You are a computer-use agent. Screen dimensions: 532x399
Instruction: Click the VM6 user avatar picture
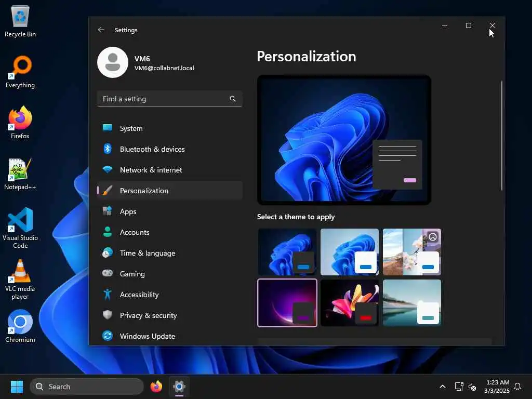tap(113, 62)
